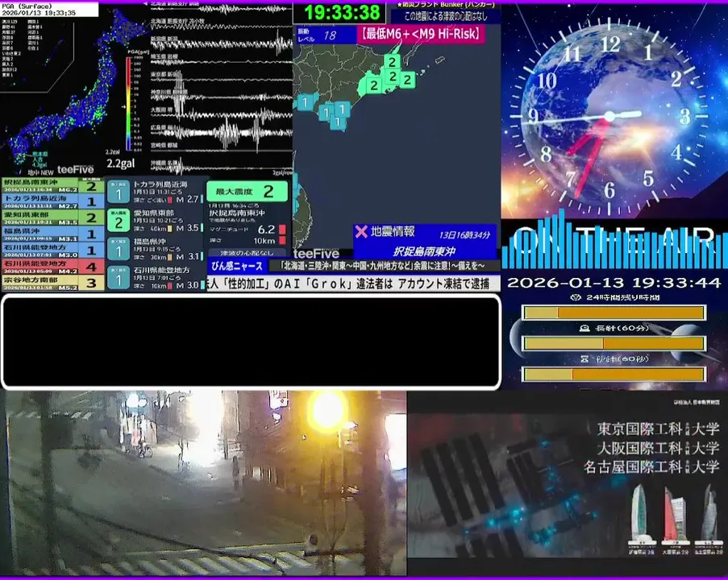Click the clock icon beside 24時間残り時間
Viewport: 728px width, 580px height.
tap(576, 297)
